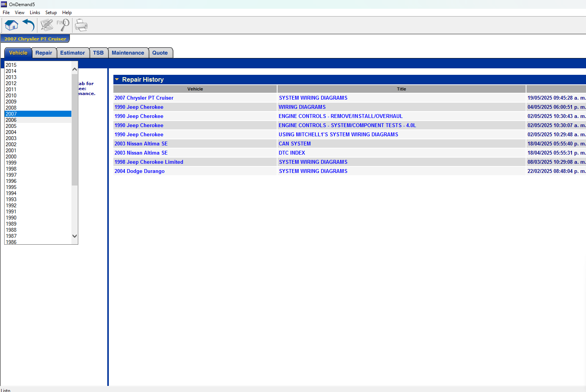Click the Home icon in toolbar
The width and height of the screenshot is (586, 392).
(11, 26)
